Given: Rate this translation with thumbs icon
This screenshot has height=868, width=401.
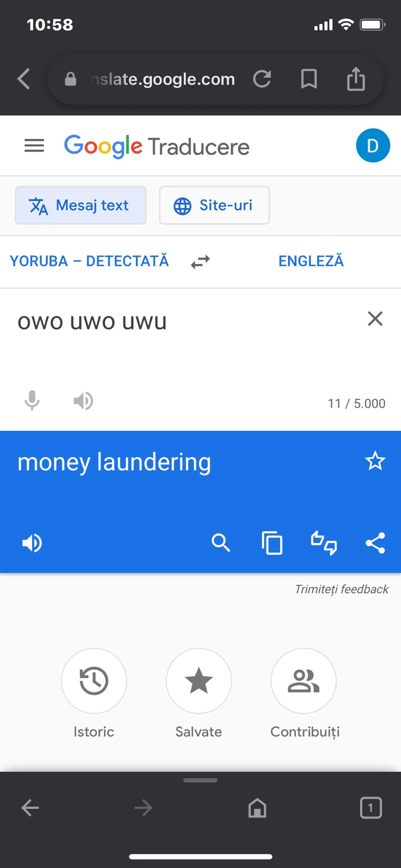Looking at the screenshot, I should point(324,543).
